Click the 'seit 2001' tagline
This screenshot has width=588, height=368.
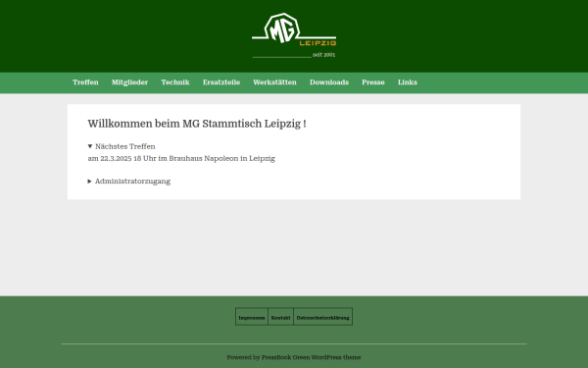pos(323,55)
